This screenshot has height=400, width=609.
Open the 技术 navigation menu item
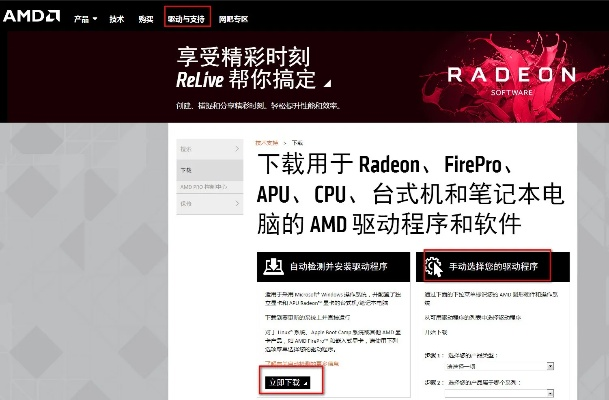click(117, 18)
